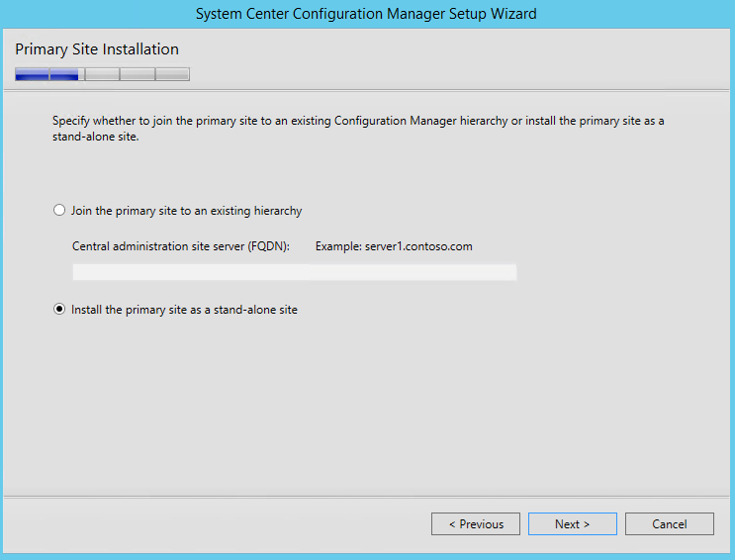The width and height of the screenshot is (735, 560).
Task: Cancel the setup wizard
Action: (670, 523)
